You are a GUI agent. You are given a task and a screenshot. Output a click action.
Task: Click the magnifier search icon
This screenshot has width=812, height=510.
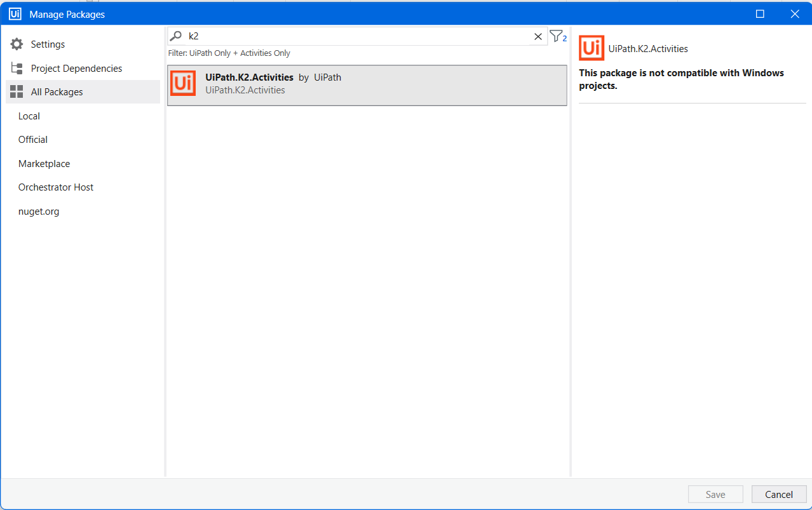pyautogui.click(x=176, y=36)
